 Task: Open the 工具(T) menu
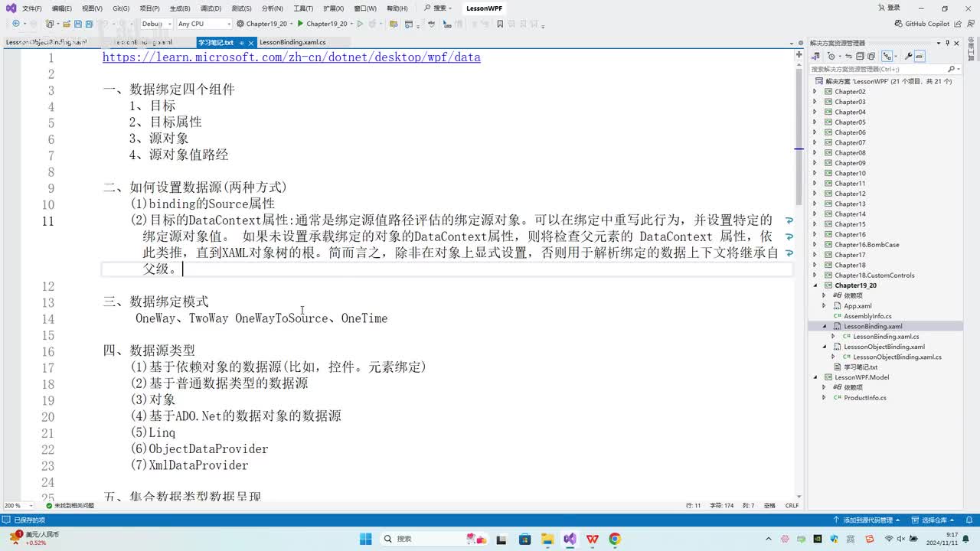pyautogui.click(x=303, y=8)
